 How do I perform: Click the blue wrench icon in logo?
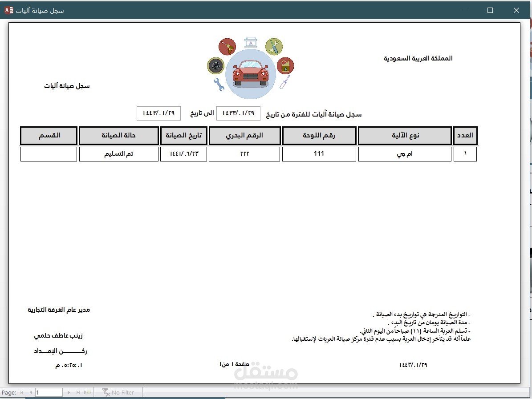[219, 85]
